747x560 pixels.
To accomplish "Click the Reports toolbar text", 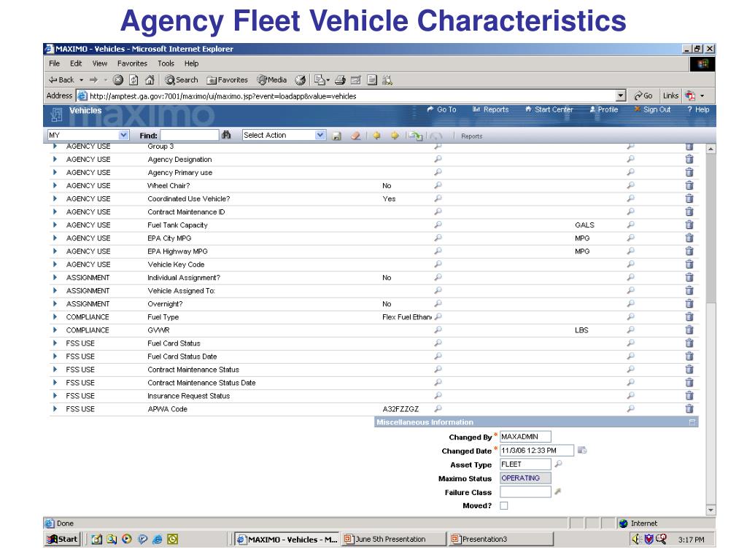I will (x=472, y=136).
